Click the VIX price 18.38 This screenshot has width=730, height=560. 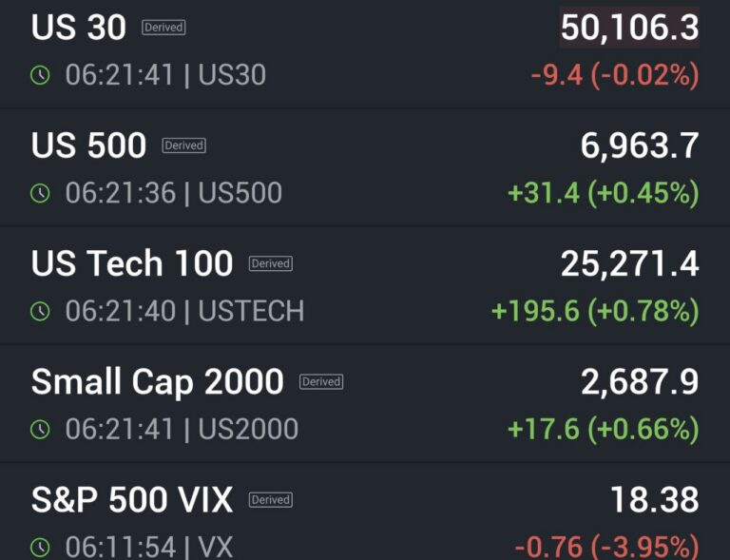tap(655, 499)
